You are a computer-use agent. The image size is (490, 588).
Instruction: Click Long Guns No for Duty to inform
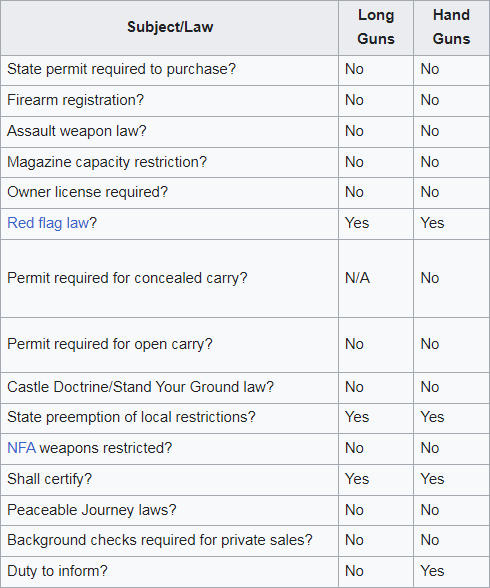[354, 571]
